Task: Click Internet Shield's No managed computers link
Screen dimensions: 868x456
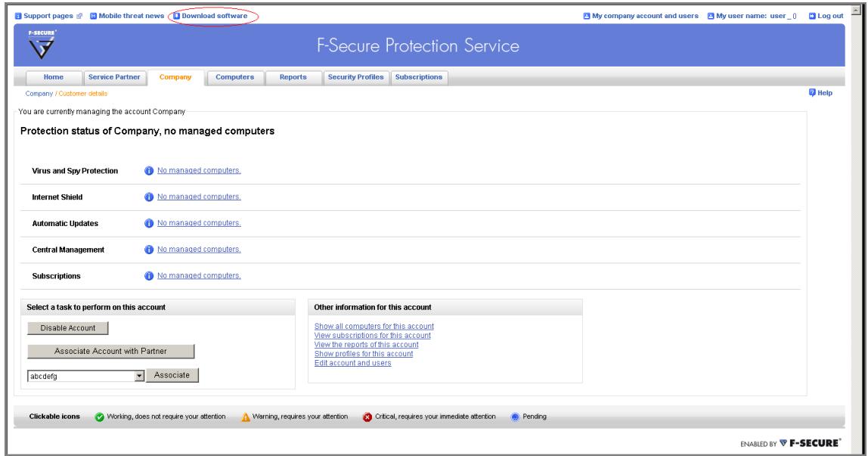Action: pos(199,197)
